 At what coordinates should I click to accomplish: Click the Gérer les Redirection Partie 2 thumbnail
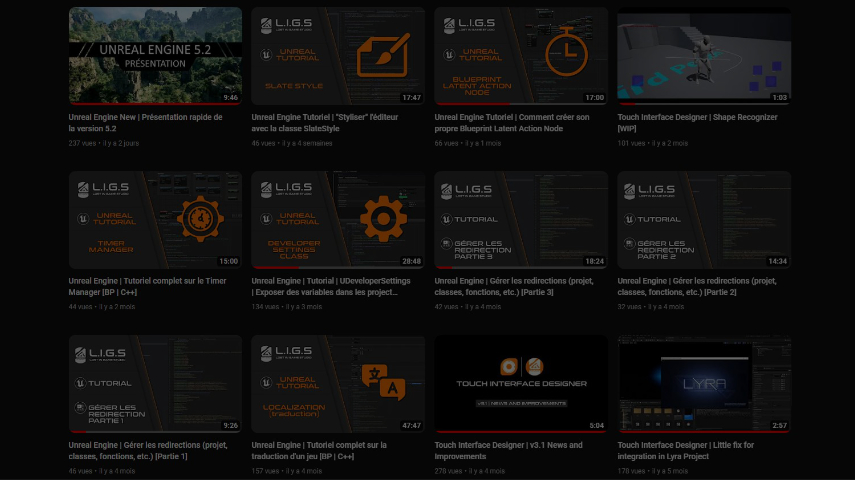pyautogui.click(x=704, y=220)
